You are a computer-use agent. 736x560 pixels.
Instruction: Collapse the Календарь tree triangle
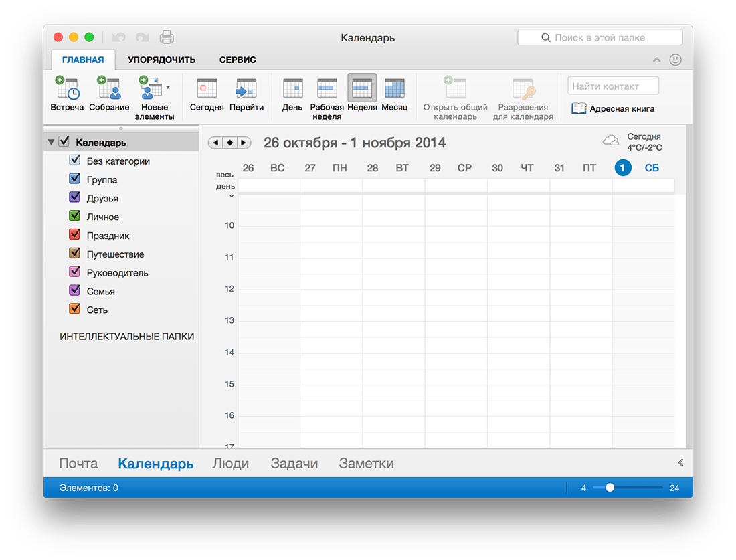(x=51, y=142)
